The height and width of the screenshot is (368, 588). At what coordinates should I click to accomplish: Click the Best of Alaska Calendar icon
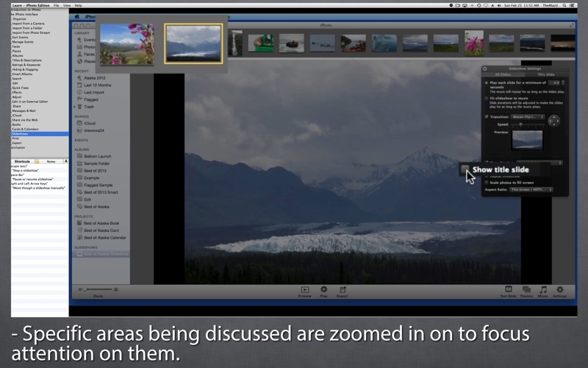coord(79,238)
